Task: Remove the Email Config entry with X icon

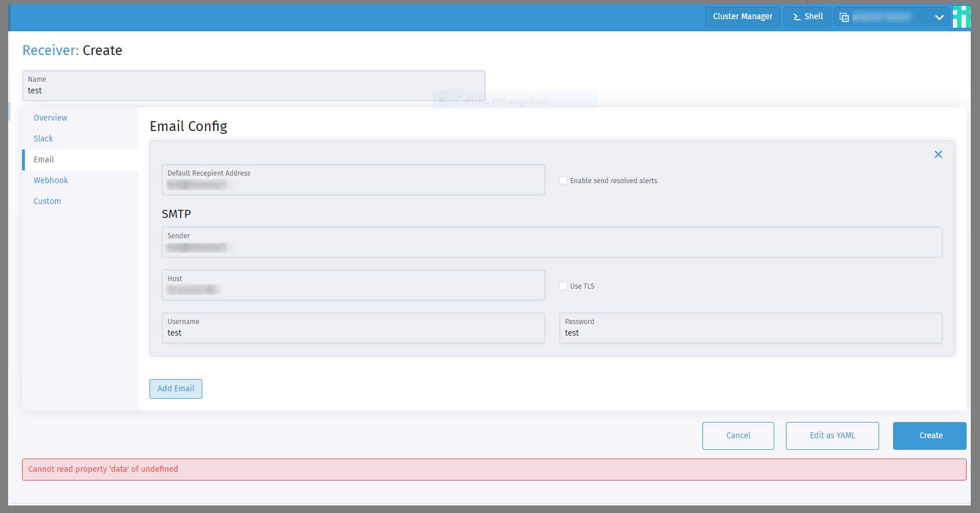Action: (x=938, y=154)
